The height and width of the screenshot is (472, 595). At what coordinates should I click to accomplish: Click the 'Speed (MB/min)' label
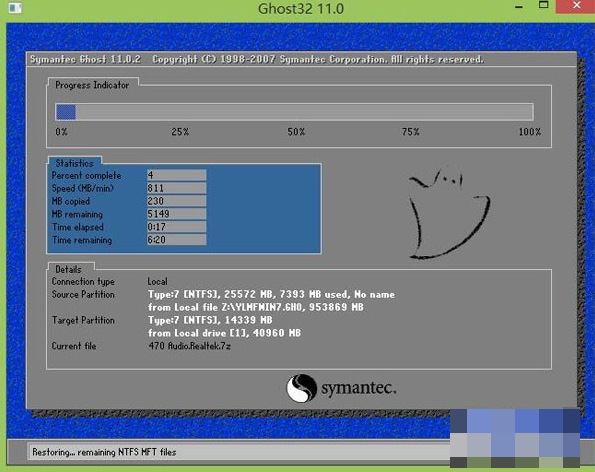(83, 188)
